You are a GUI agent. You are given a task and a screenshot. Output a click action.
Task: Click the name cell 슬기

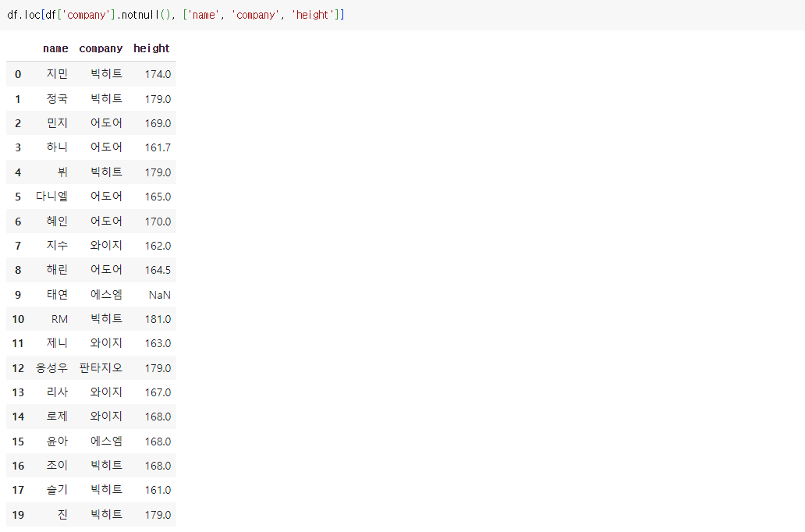click(57, 490)
